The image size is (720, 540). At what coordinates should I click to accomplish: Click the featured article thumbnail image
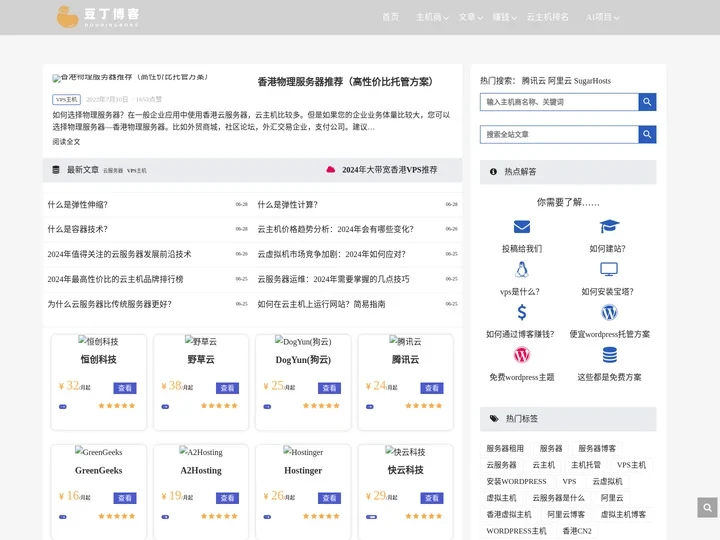(130, 78)
